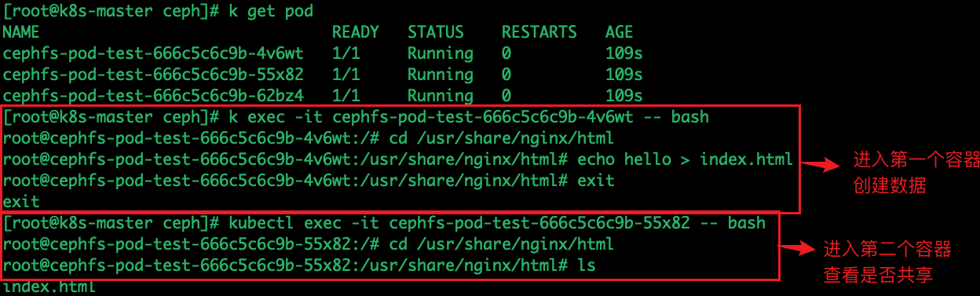Click the restart count 0 for pod 55x82
Image resolution: width=980 pixels, height=296 pixels.
pos(506,75)
